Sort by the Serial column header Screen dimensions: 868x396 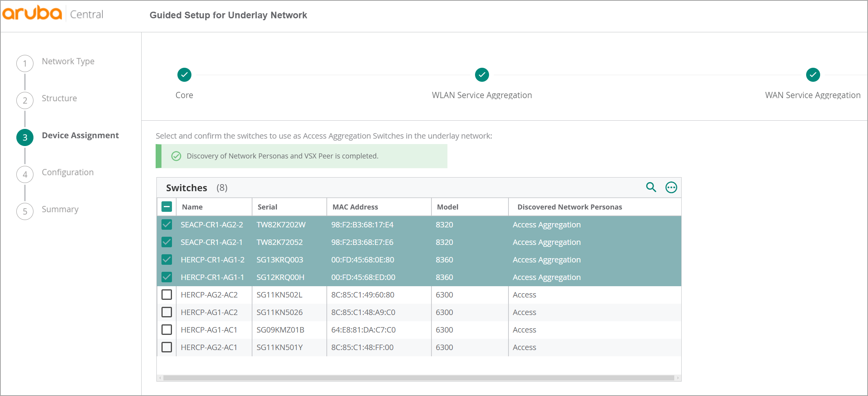[x=267, y=207]
